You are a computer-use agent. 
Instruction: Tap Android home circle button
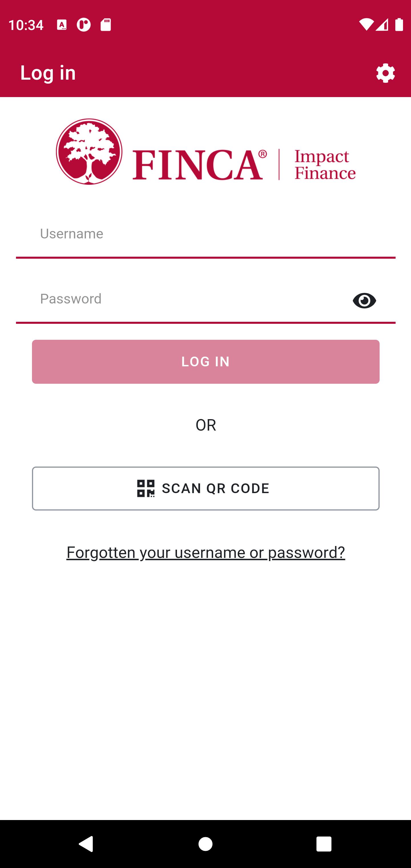point(205,844)
